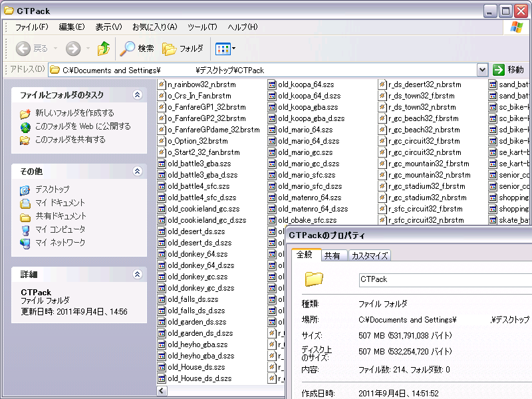
Task: Select old_battle3_gba.szs file icon
Action: pos(162,164)
